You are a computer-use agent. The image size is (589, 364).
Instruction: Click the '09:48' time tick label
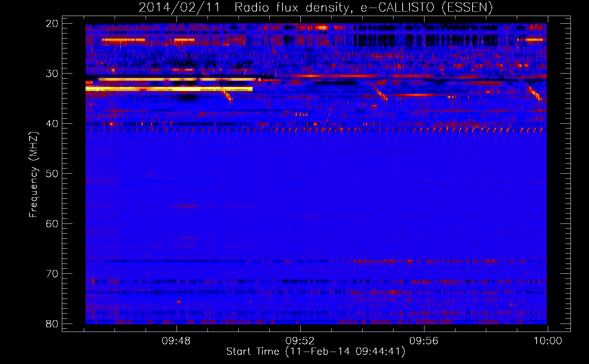176,341
